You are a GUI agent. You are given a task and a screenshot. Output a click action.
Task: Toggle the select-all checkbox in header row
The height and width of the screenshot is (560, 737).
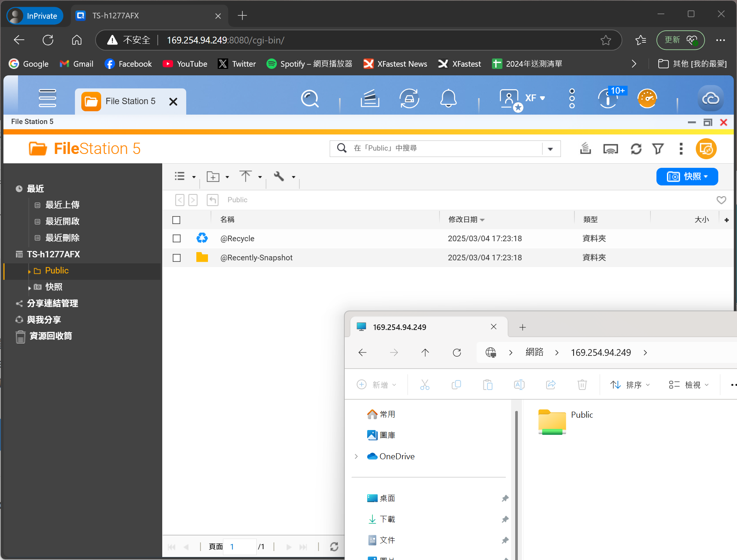tap(176, 220)
